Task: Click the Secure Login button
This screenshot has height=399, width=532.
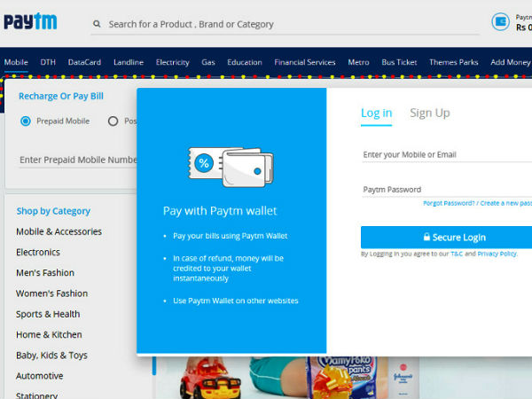Action: 446,237
